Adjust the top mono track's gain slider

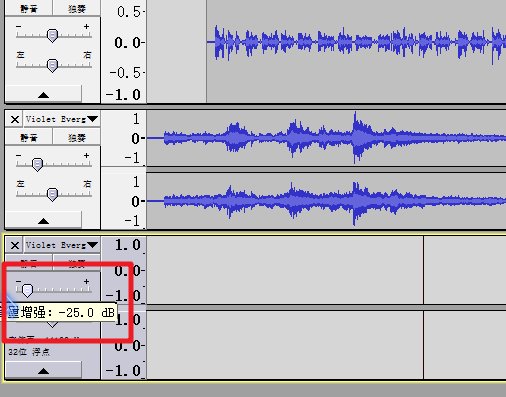(52, 35)
